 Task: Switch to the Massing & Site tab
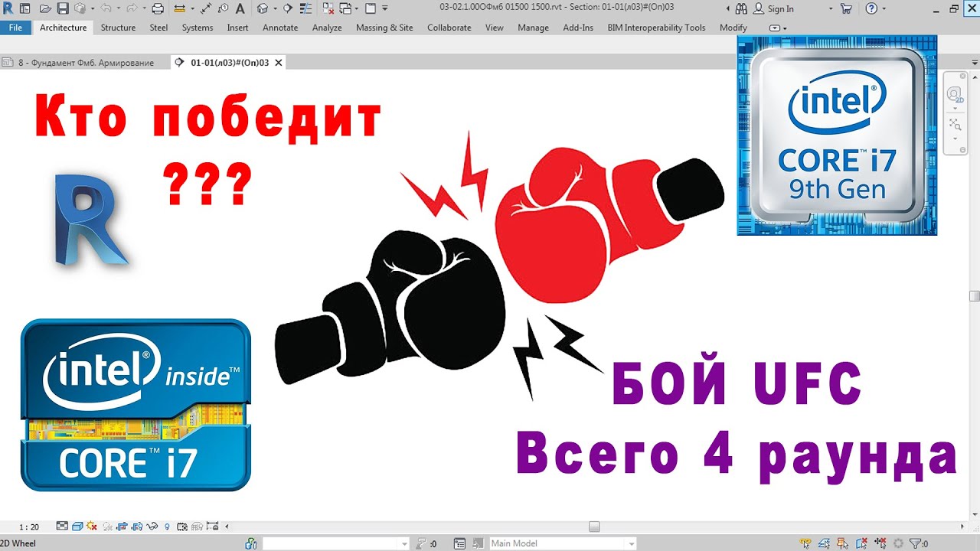384,28
